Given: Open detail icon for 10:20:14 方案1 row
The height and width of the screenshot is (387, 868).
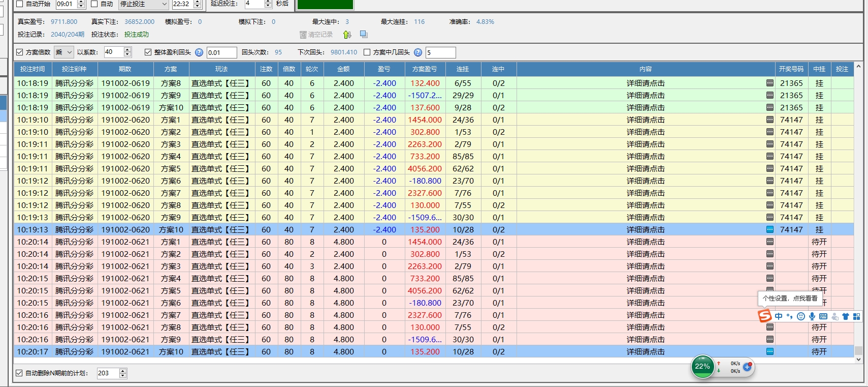Looking at the screenshot, I should (x=770, y=242).
